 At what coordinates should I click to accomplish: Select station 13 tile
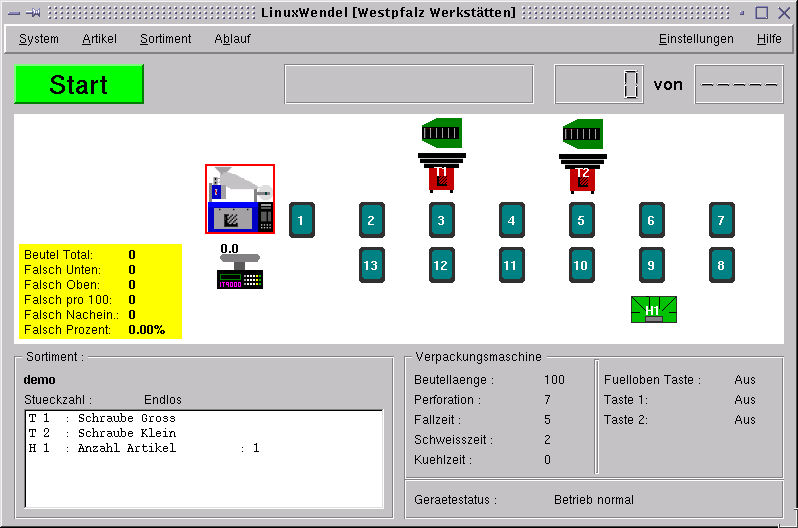tap(372, 265)
